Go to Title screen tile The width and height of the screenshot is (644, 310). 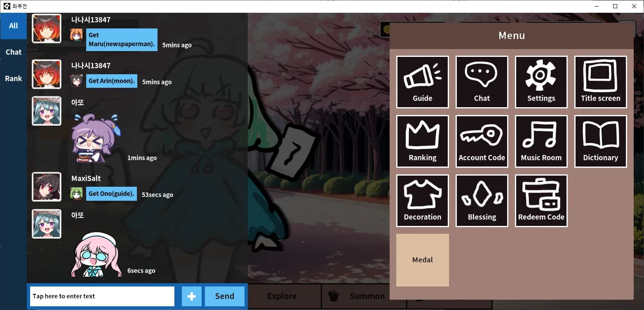(x=601, y=82)
